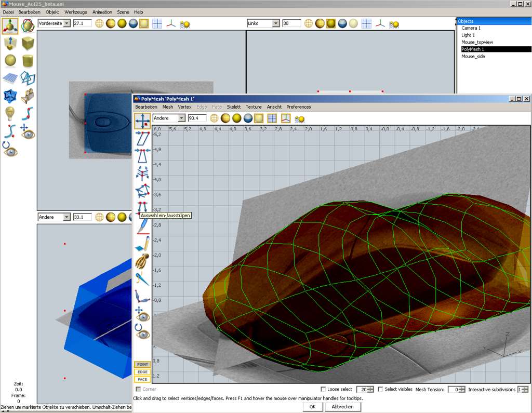This screenshot has width=532, height=413.
Task: Select the Knife tool in PolyMesh editor
Action: point(143,227)
